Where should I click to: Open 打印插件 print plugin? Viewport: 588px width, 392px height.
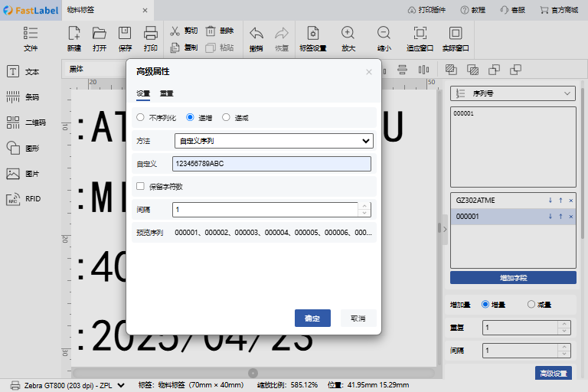click(426, 10)
